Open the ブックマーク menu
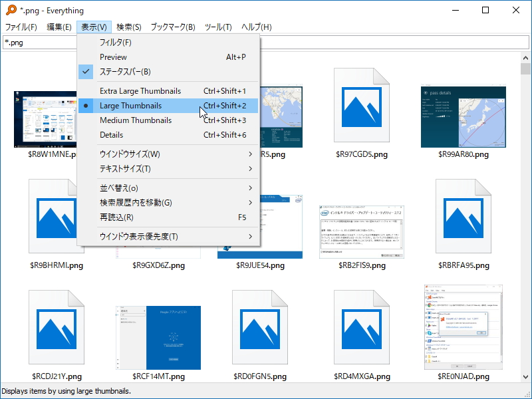Image resolution: width=532 pixels, height=399 pixels. pos(173,27)
